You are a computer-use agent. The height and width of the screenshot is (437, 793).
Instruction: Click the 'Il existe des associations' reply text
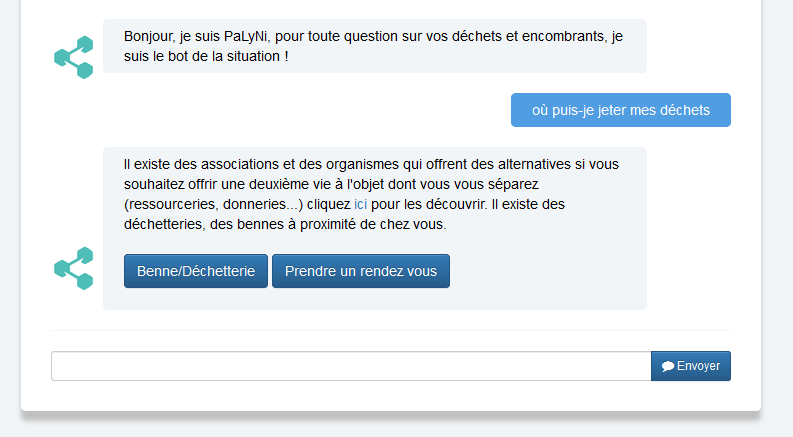[200, 164]
